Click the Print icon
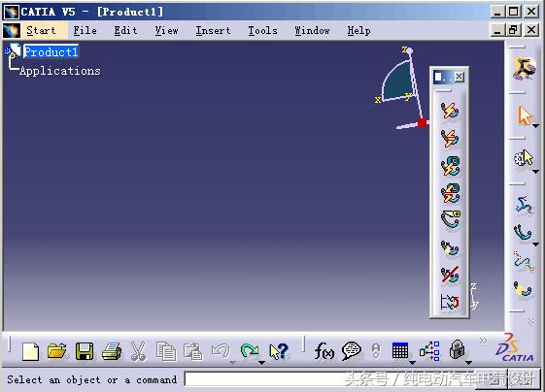The image size is (545, 392). click(x=112, y=351)
